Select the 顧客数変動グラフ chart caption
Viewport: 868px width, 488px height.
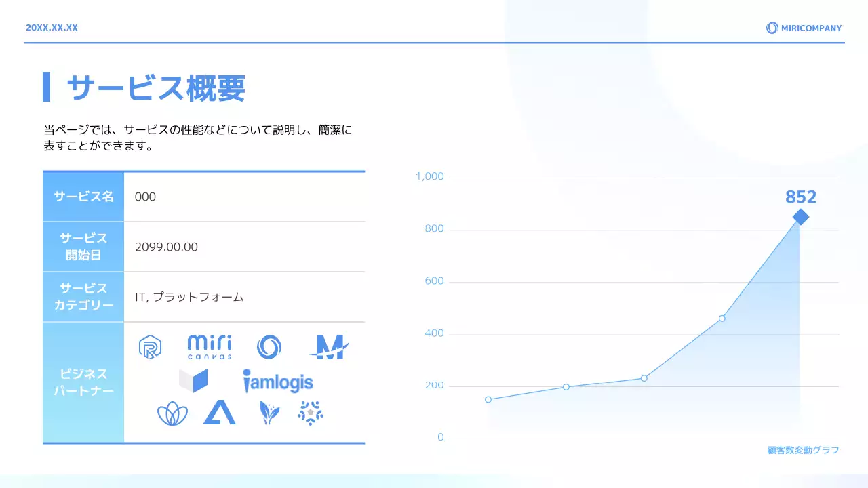tap(803, 450)
